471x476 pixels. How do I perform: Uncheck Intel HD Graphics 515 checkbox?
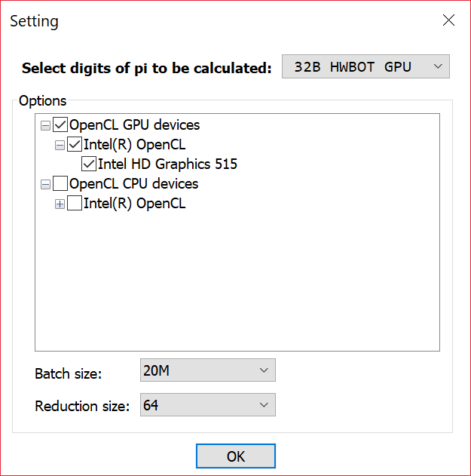coord(90,164)
